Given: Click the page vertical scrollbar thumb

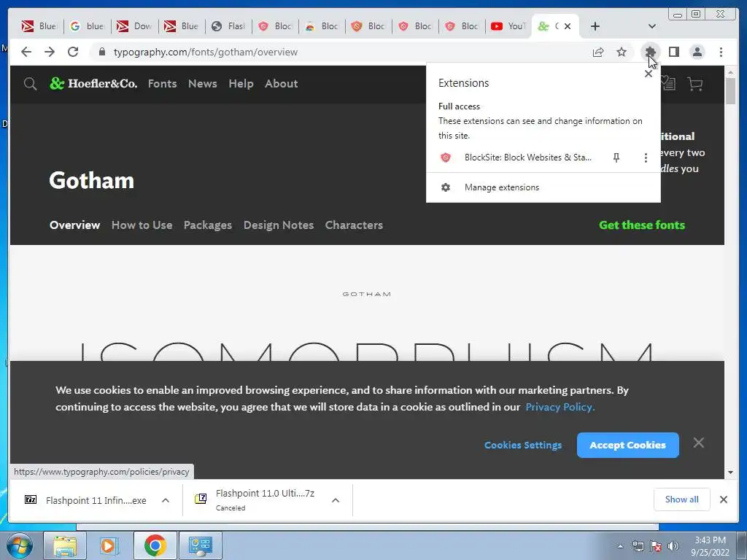Looking at the screenshot, I should point(730,90).
